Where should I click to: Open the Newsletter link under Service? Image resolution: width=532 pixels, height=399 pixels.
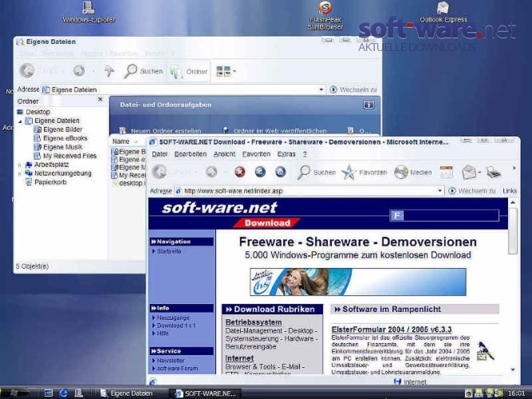[171, 361]
